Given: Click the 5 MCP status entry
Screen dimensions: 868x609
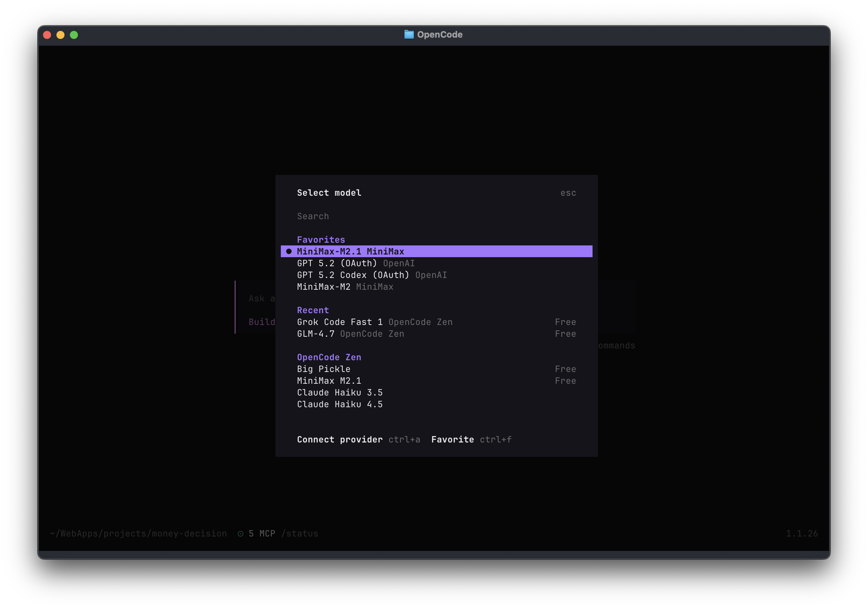Looking at the screenshot, I should (262, 533).
